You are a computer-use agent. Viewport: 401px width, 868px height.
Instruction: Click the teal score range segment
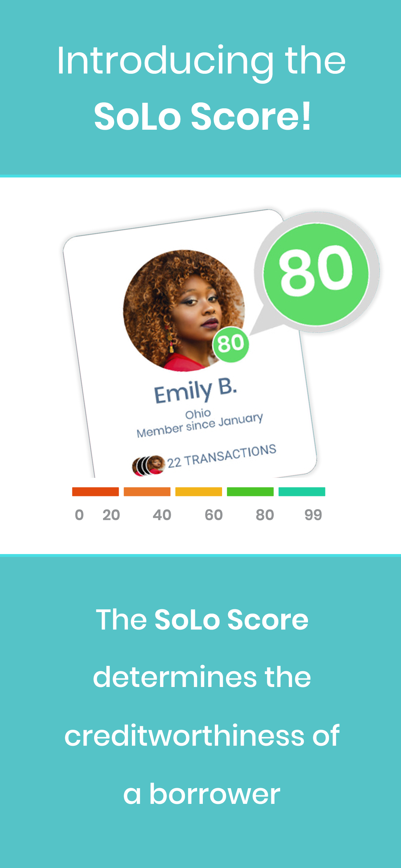302,492
